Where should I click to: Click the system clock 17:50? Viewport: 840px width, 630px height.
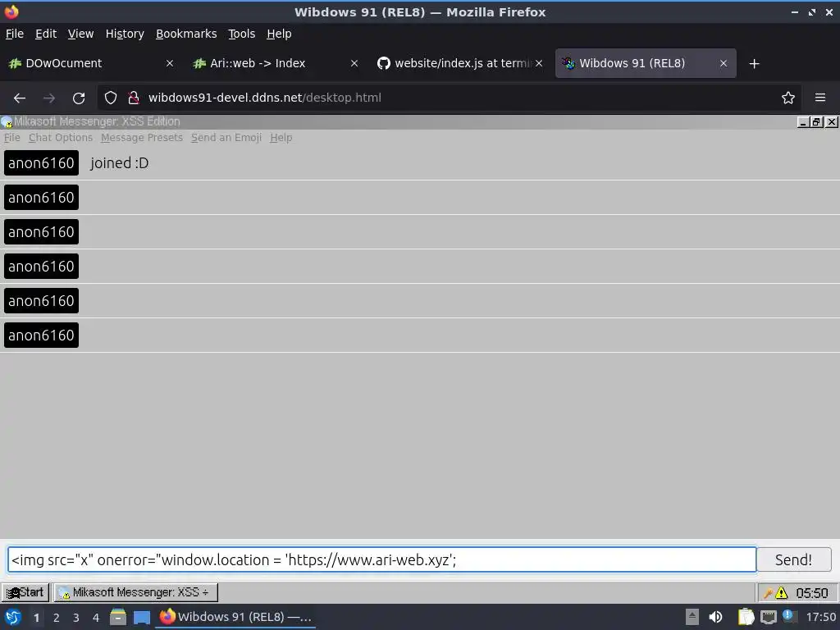[820, 617]
